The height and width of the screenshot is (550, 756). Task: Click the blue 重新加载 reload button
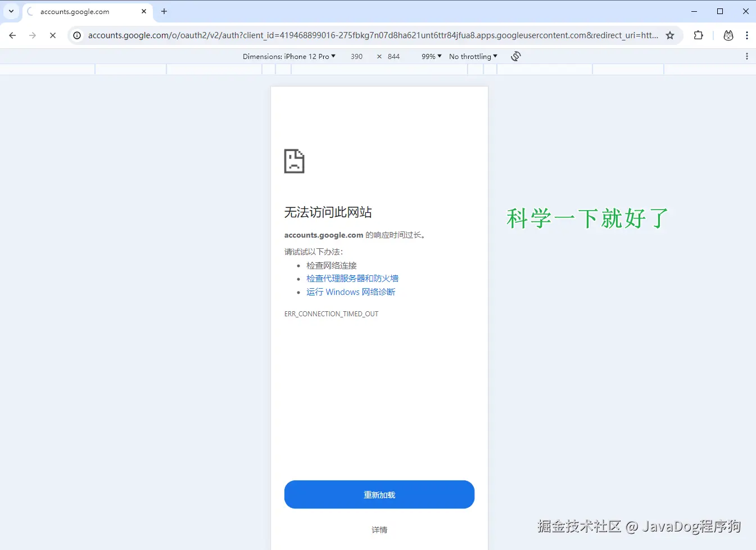pyautogui.click(x=379, y=494)
